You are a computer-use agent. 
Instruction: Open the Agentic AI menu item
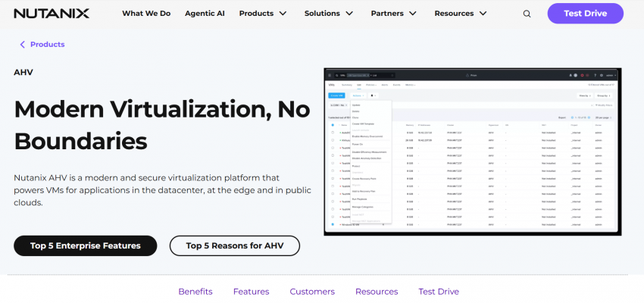(x=205, y=14)
